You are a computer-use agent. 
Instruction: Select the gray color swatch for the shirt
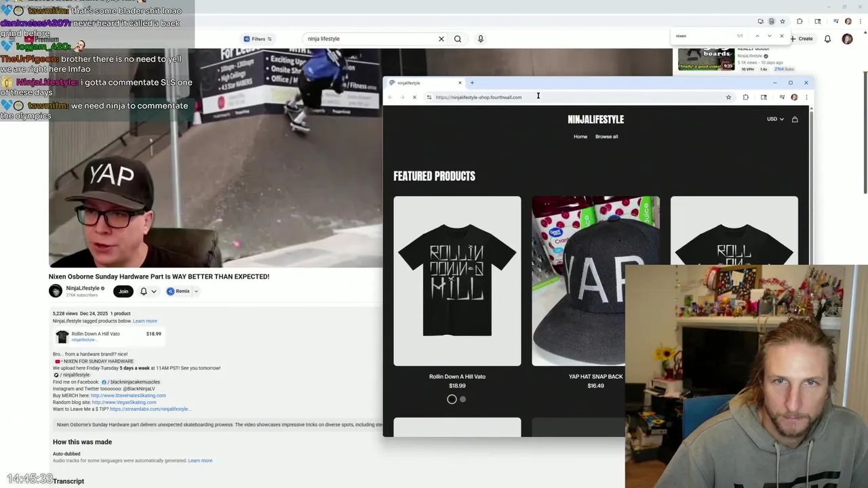pos(462,399)
